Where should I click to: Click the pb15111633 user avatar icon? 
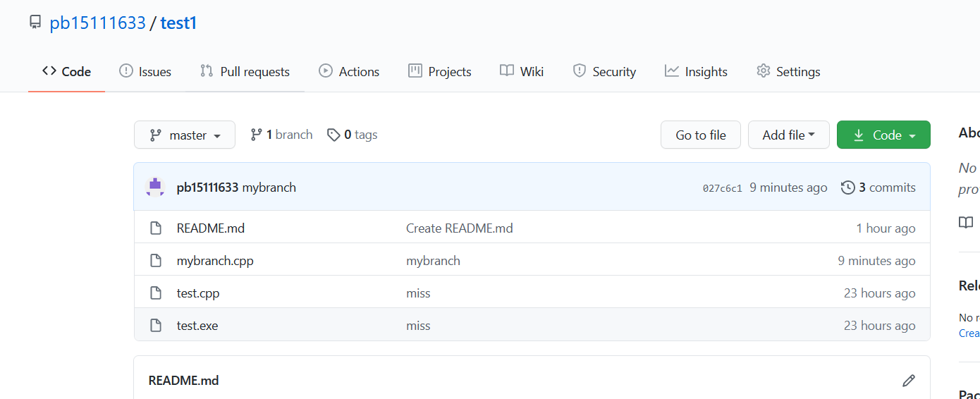tap(155, 187)
